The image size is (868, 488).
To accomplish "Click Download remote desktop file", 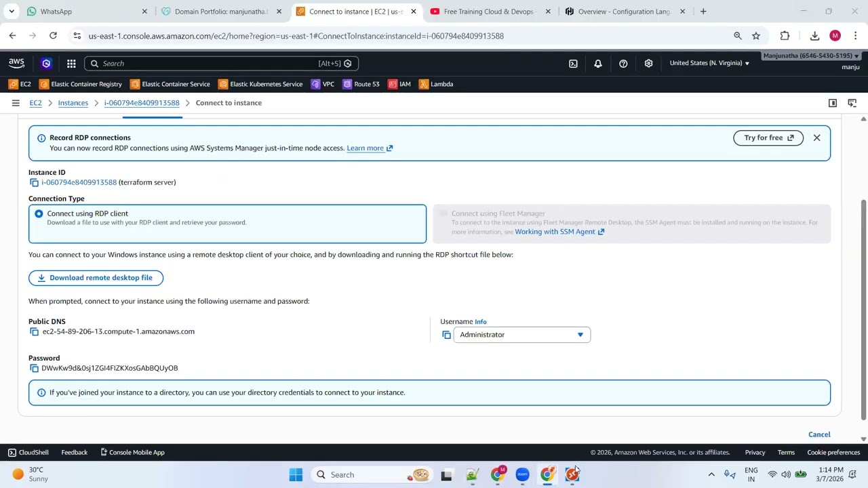I will pyautogui.click(x=96, y=278).
